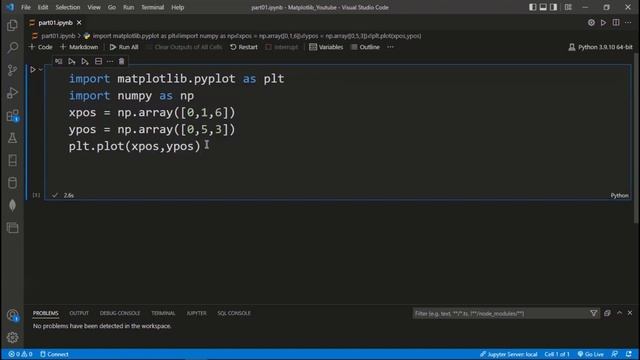Screen dimensions: 640x360
Task: Open more notebook toolbar actions ellipsis
Action: pos(391,47)
